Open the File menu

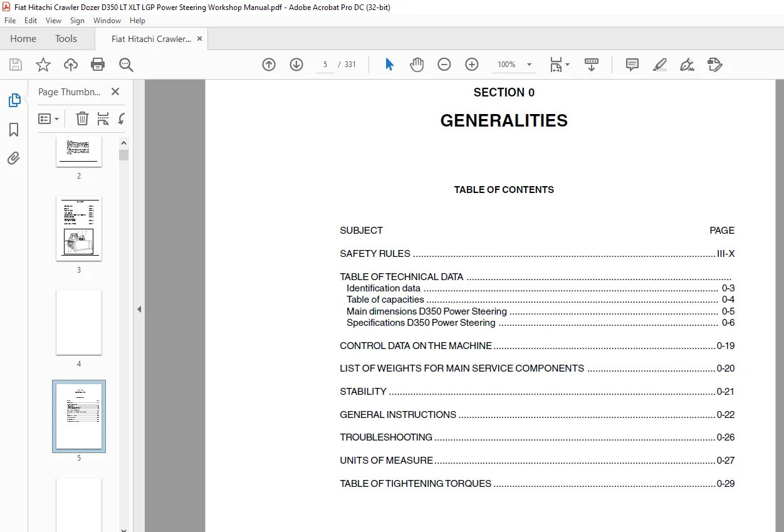(x=10, y=21)
